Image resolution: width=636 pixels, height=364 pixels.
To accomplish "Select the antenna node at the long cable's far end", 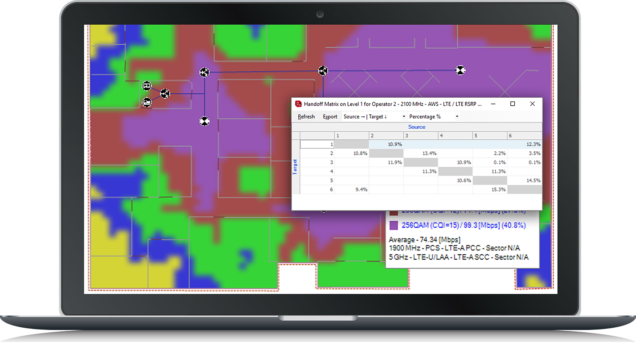I will click(461, 70).
